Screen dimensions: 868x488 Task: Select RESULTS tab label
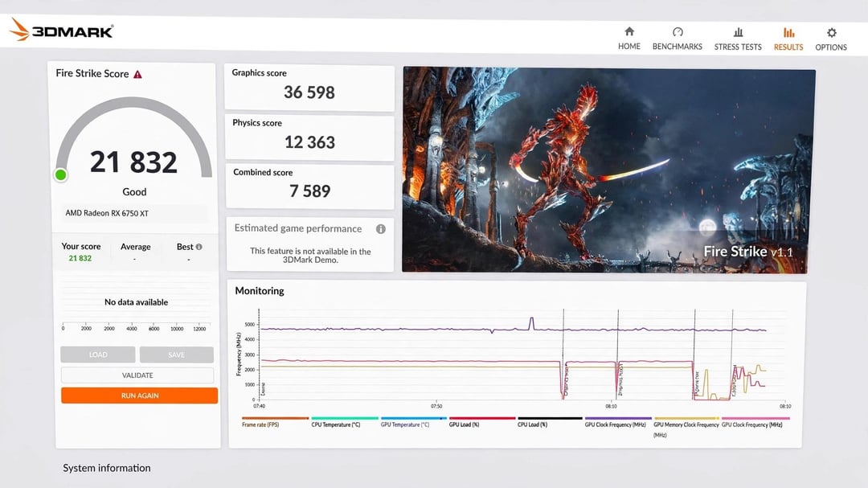tap(788, 47)
